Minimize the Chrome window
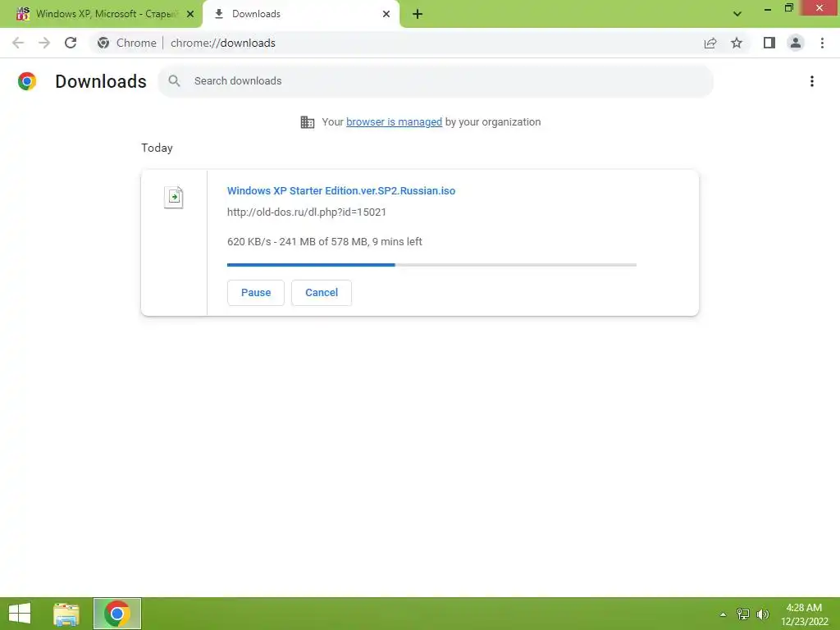This screenshot has height=630, width=840. pyautogui.click(x=768, y=8)
